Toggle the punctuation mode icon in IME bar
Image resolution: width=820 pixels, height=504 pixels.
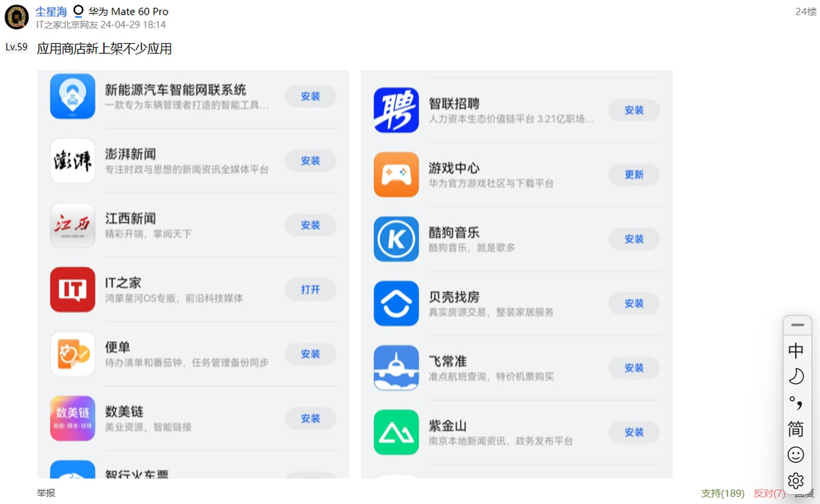(796, 403)
